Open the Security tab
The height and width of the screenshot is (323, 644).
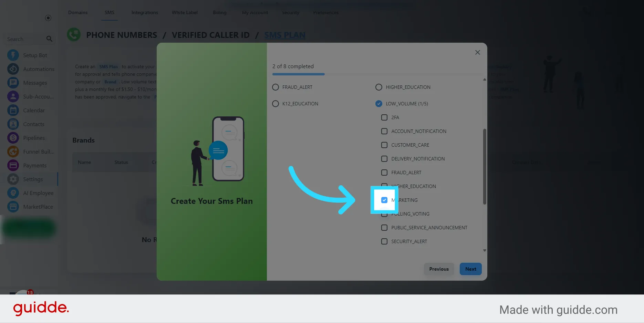tap(291, 12)
